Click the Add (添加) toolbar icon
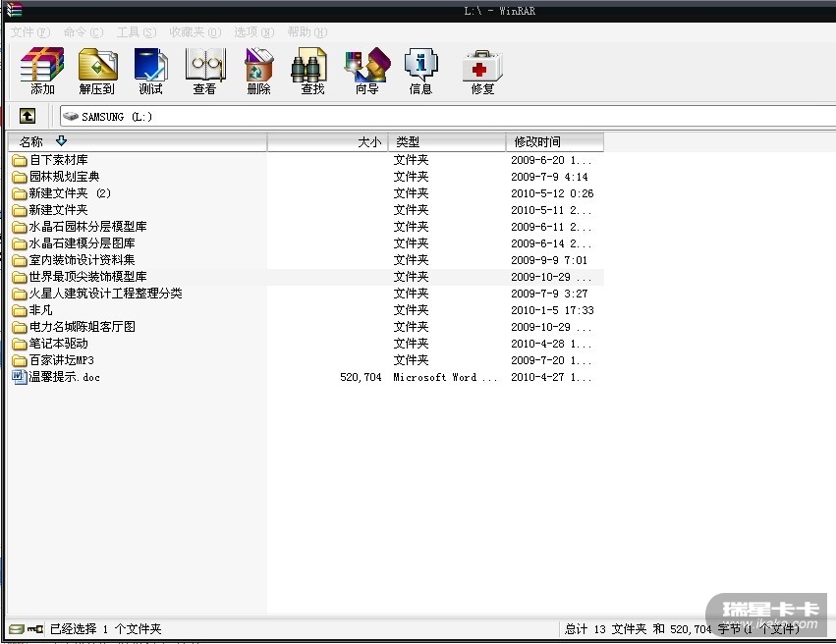The width and height of the screenshot is (836, 644). click(x=42, y=71)
